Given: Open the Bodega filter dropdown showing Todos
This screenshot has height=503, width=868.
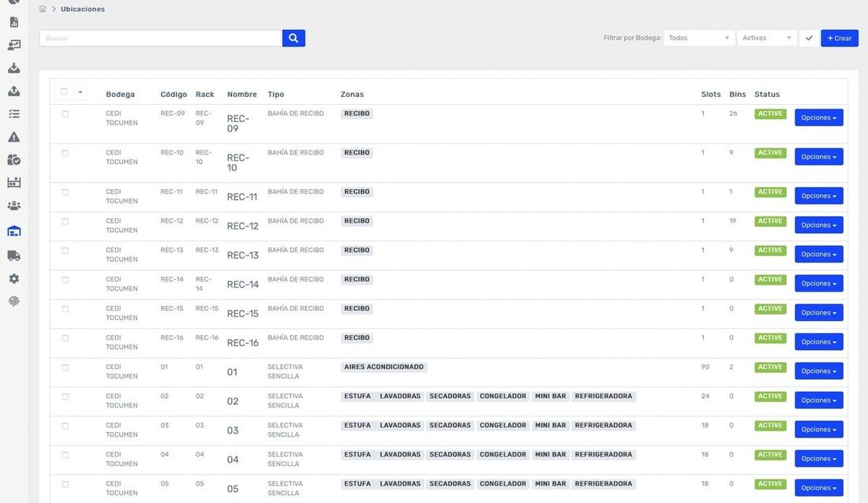Looking at the screenshot, I should click(698, 38).
